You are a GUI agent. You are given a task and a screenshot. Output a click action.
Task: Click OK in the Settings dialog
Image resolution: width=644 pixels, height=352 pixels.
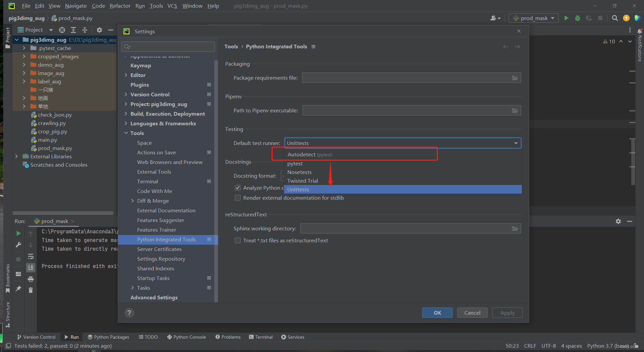pos(437,313)
